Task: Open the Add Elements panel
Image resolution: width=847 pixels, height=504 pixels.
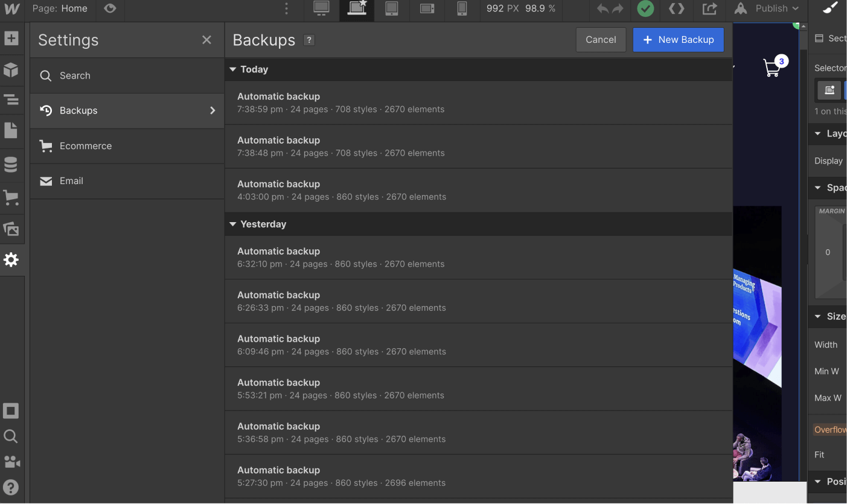Action: (12, 38)
